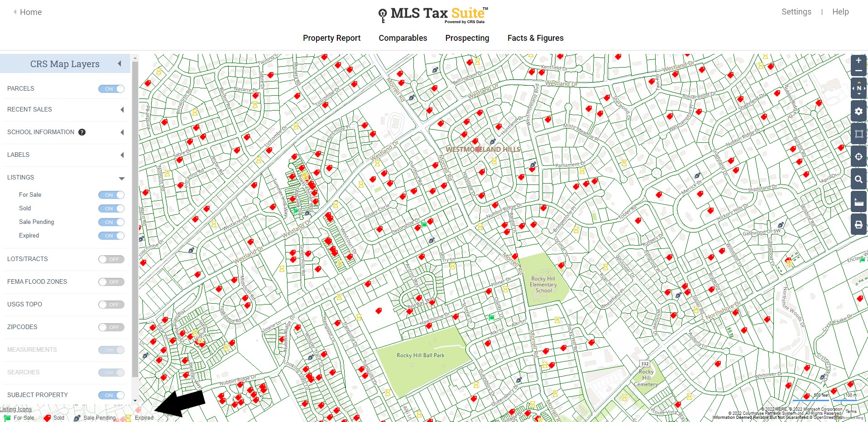The width and height of the screenshot is (868, 422).
Task: Open Property Report tab
Action: coord(331,38)
